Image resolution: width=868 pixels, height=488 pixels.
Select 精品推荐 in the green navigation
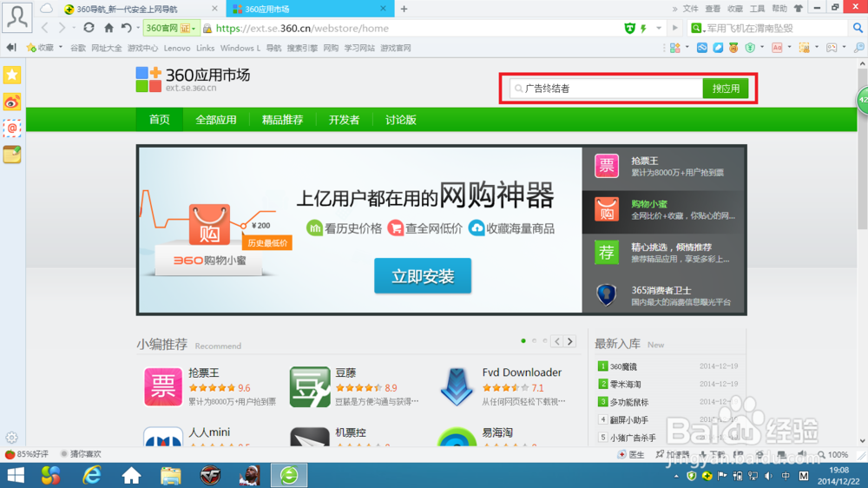(x=282, y=120)
